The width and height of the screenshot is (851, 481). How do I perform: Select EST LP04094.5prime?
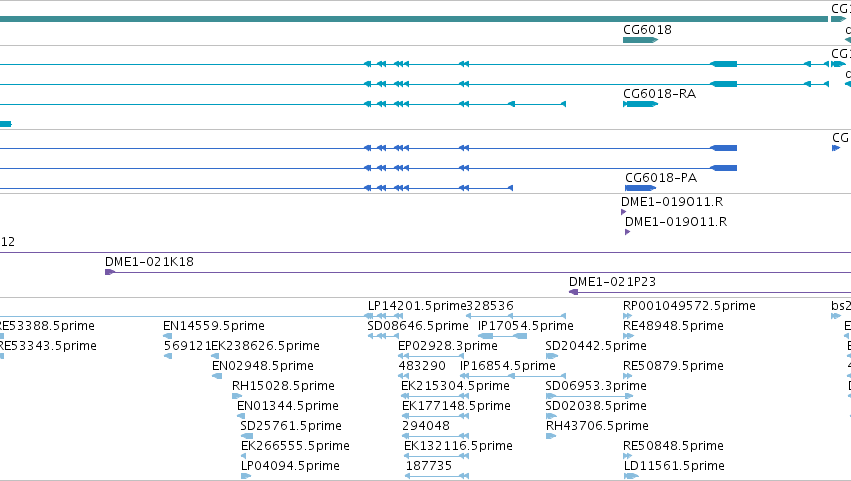pos(290,466)
